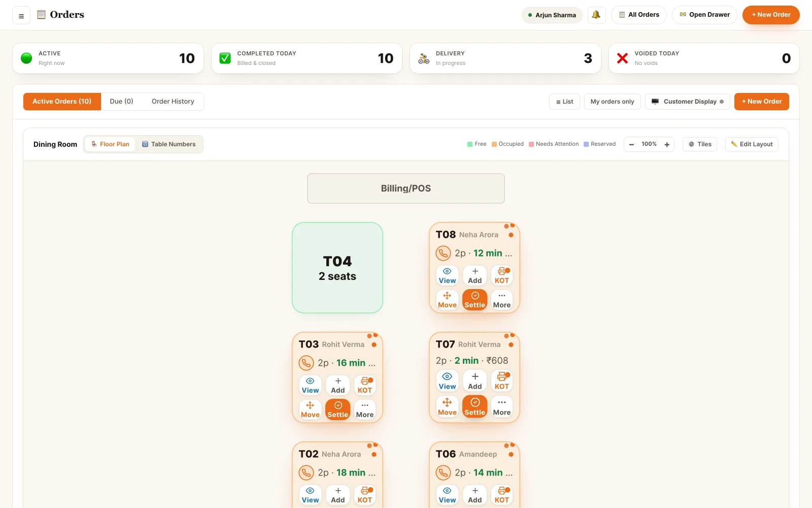Settle the bill for T08
Image resolution: width=812 pixels, height=508 pixels.
click(475, 300)
